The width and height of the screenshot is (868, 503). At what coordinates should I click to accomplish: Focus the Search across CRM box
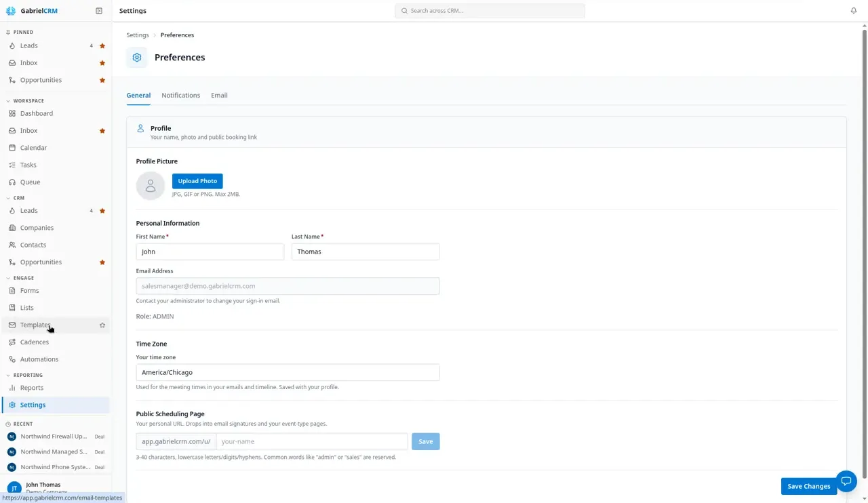coord(490,11)
